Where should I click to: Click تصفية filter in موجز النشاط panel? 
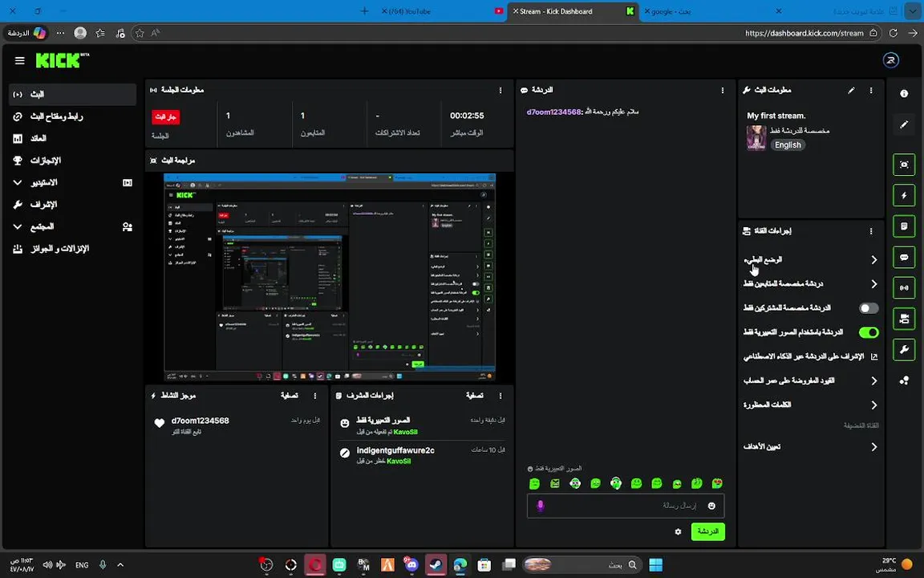pos(290,396)
